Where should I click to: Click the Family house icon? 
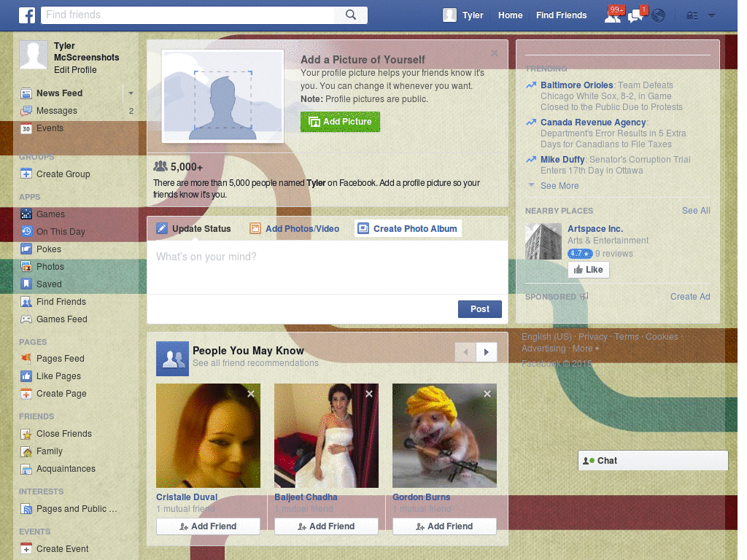(26, 451)
